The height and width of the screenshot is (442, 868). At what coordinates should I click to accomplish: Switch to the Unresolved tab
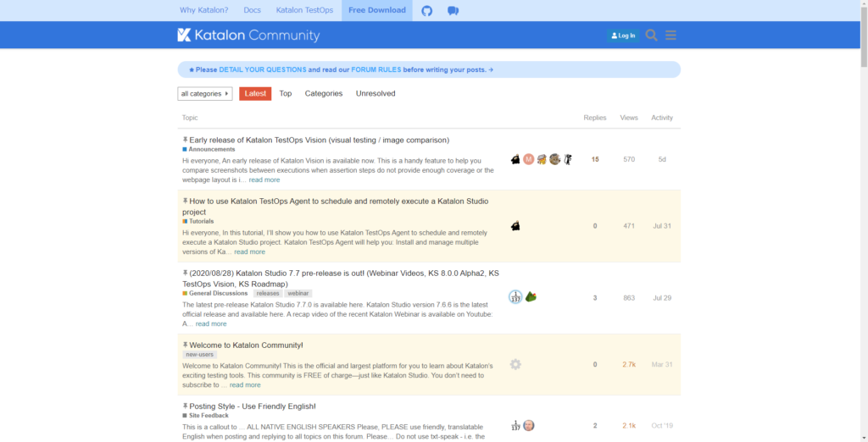click(376, 93)
